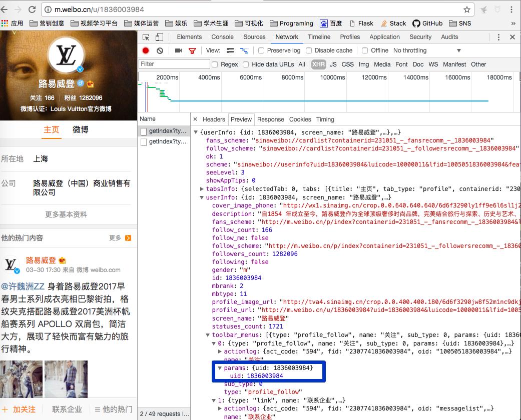Collapse the params node
The width and height of the screenshot is (521, 420).
[220, 368]
